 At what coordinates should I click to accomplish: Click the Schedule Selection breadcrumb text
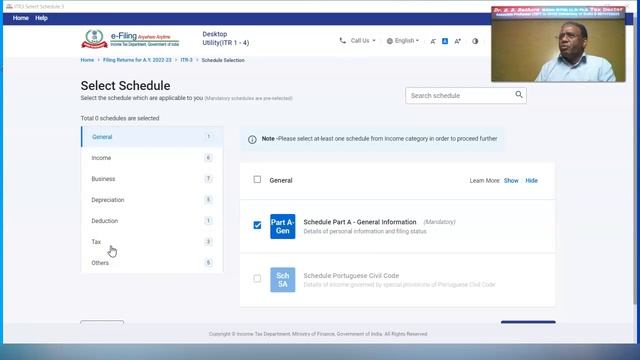pyautogui.click(x=223, y=60)
